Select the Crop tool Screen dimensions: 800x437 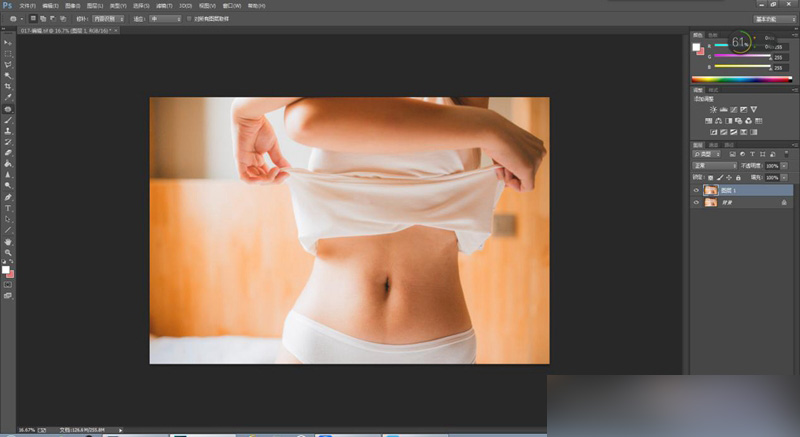pyautogui.click(x=8, y=87)
